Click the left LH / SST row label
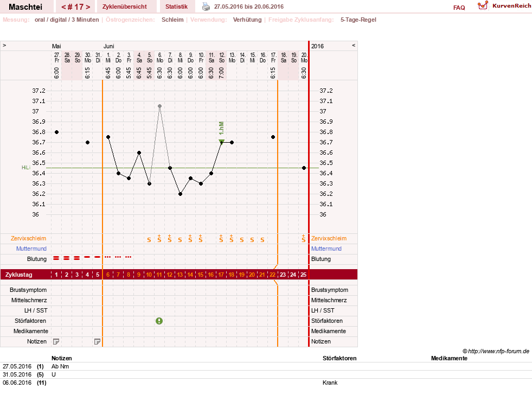 [36, 310]
